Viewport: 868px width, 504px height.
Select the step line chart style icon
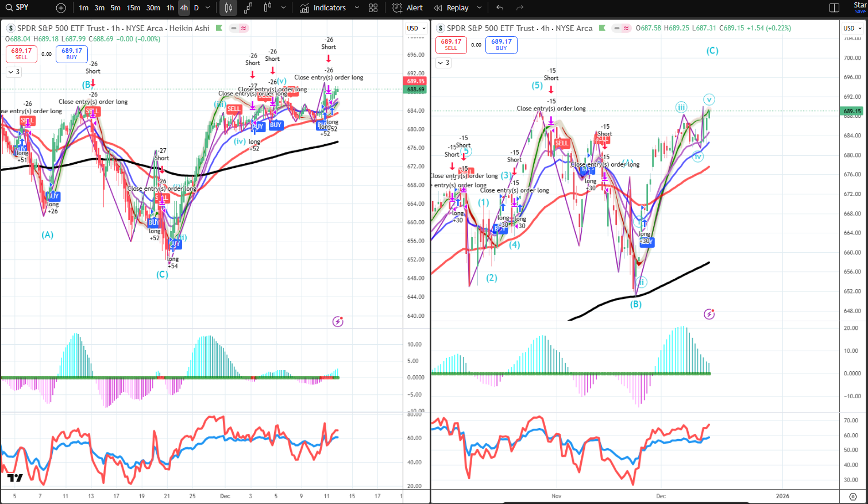[248, 8]
